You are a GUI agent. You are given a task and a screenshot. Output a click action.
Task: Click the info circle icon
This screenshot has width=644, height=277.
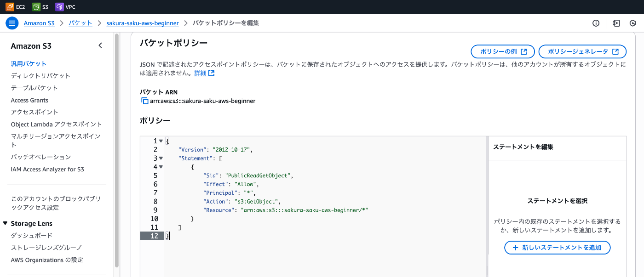[596, 23]
